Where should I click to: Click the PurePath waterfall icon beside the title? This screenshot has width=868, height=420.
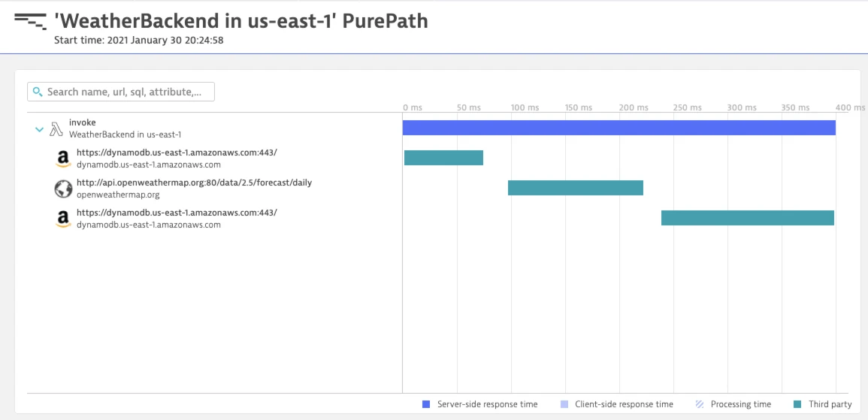coord(31,21)
